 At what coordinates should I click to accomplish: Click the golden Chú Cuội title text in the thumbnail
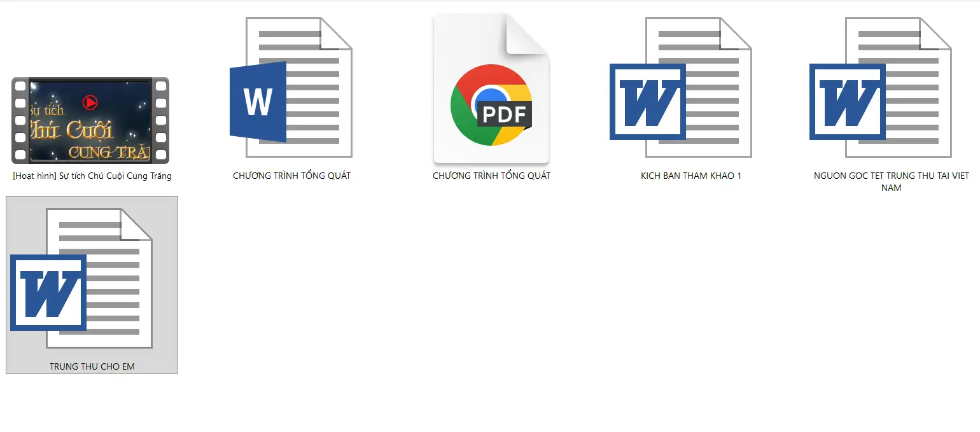[x=73, y=130]
